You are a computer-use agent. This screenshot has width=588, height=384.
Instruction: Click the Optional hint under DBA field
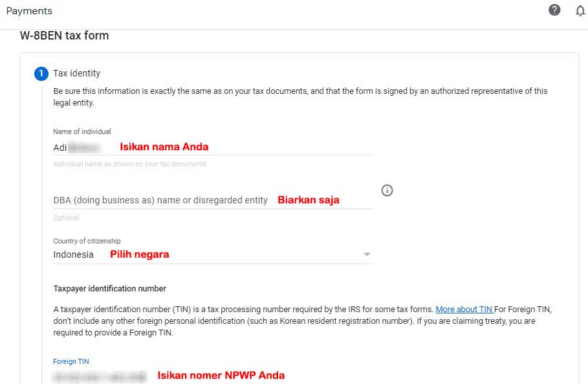coord(65,218)
